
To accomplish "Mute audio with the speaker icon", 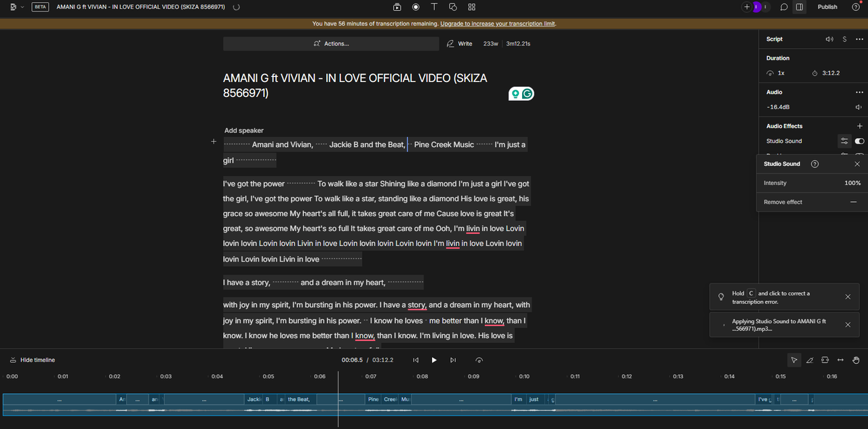I will (859, 107).
